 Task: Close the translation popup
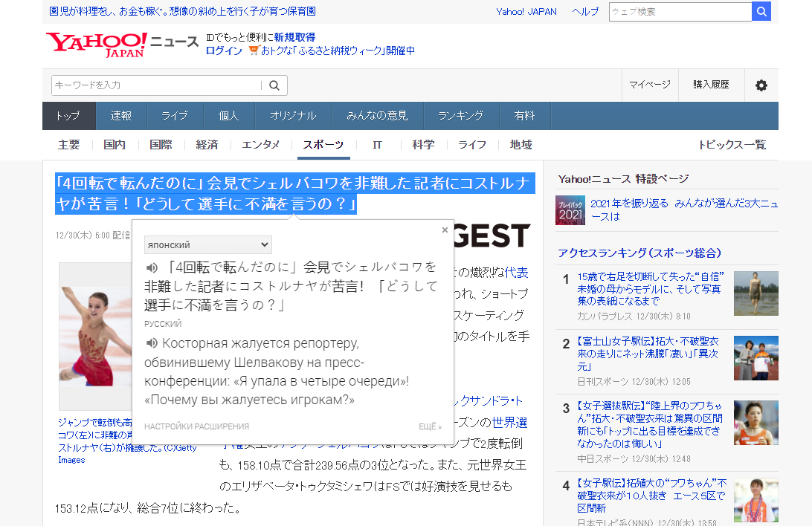(445, 230)
